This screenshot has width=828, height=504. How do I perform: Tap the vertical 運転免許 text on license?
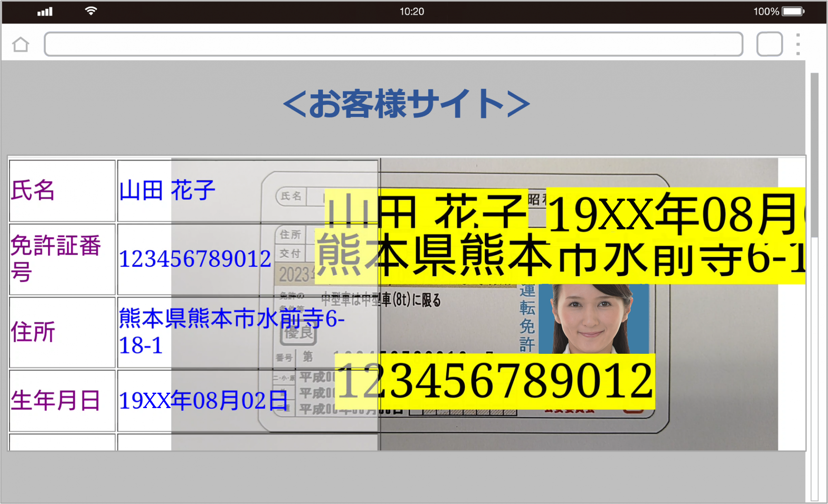527,318
